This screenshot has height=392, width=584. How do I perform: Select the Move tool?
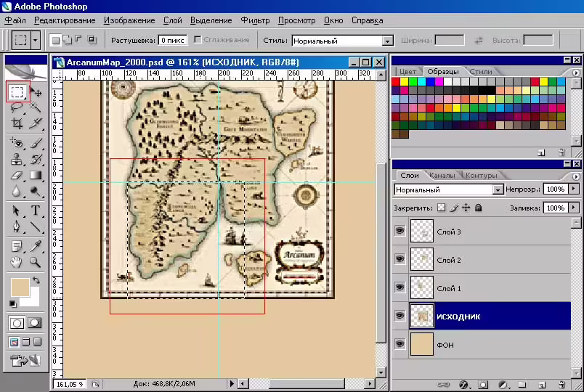coord(36,91)
